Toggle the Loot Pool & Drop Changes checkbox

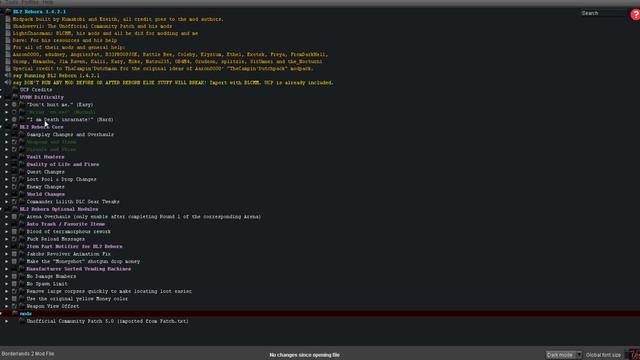(14, 179)
